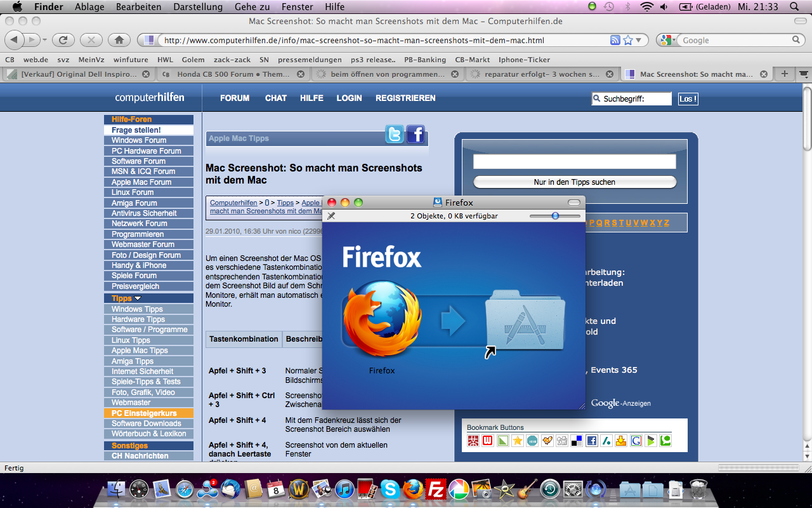Click the Wi-Fi status icon in menu bar
This screenshot has width=812, height=508.
[x=646, y=7]
